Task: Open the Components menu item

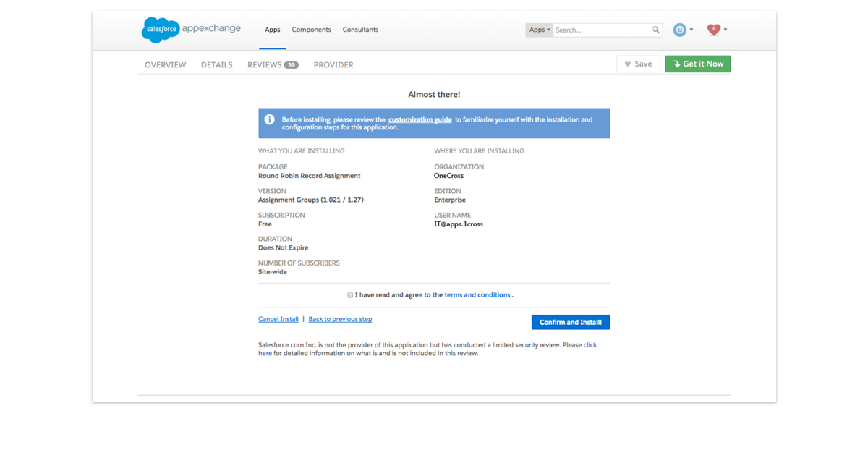Action: 311,30
